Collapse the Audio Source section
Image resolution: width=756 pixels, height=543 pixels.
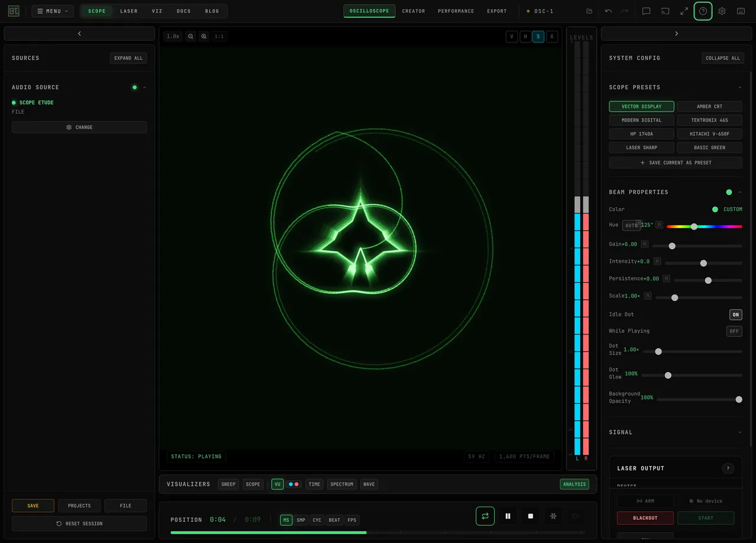point(144,87)
